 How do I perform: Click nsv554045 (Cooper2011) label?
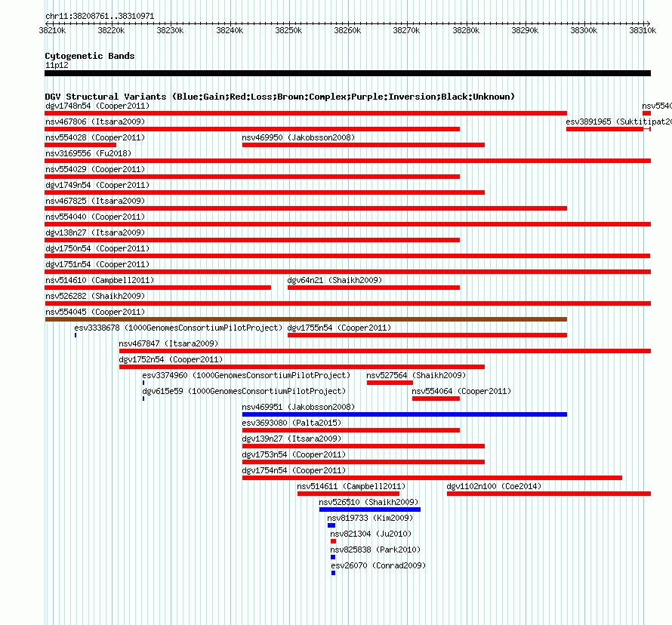coord(95,312)
